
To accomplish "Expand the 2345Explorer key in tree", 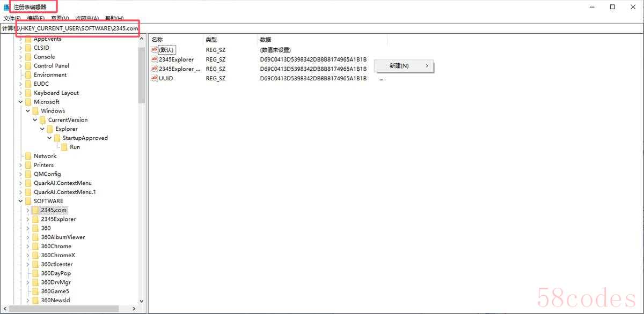I will [x=28, y=219].
